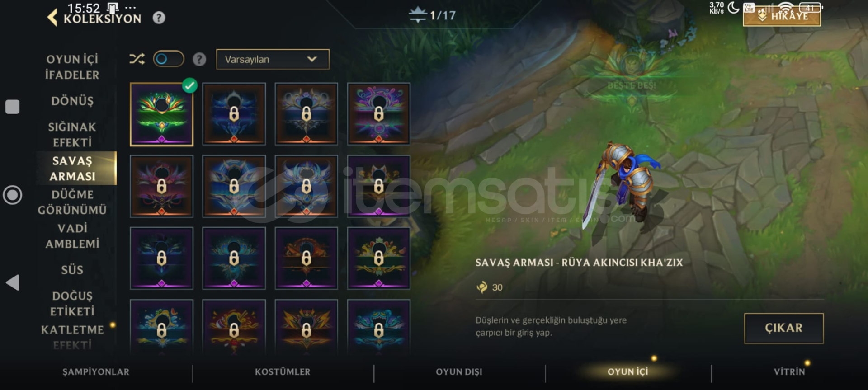Image resolution: width=868 pixels, height=390 pixels.
Task: Open question mark help beside toggle
Action: (x=199, y=59)
